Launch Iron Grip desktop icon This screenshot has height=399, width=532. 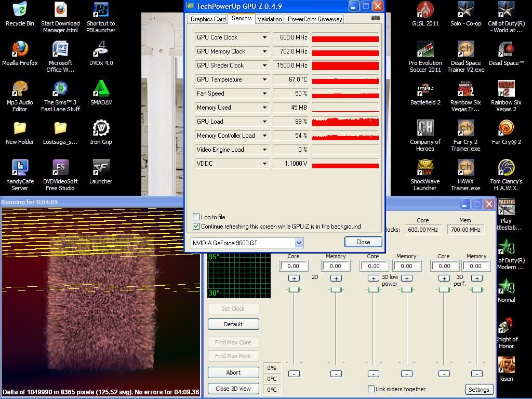(x=101, y=132)
